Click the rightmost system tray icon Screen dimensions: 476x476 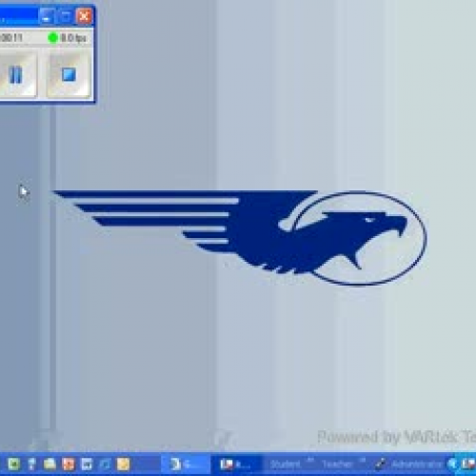pos(468,465)
